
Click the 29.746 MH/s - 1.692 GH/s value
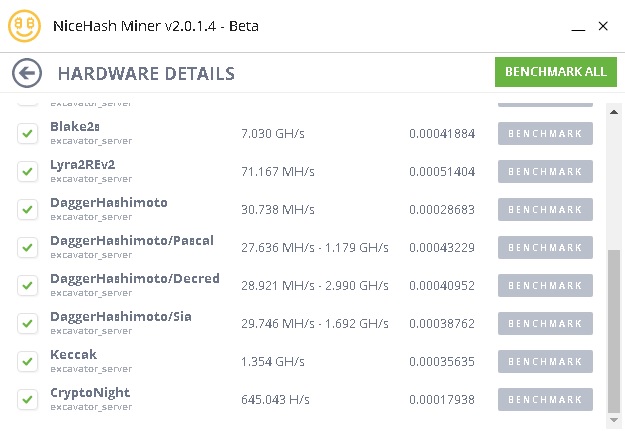[314, 324]
